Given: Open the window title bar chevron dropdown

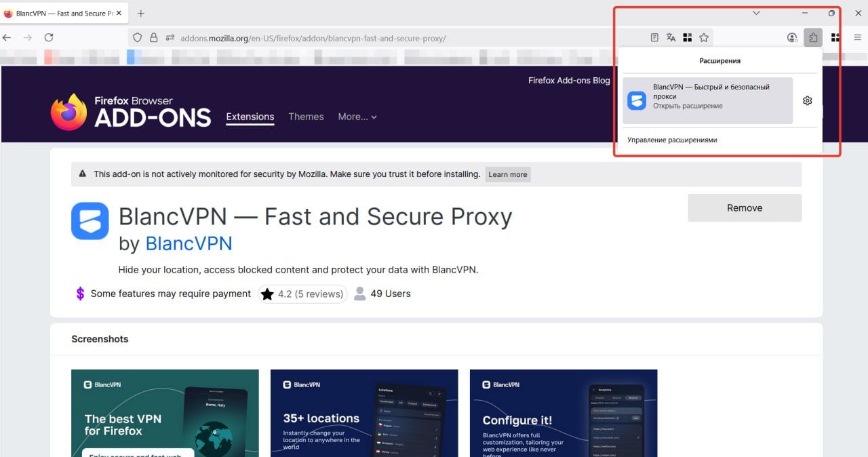Looking at the screenshot, I should click(x=756, y=13).
